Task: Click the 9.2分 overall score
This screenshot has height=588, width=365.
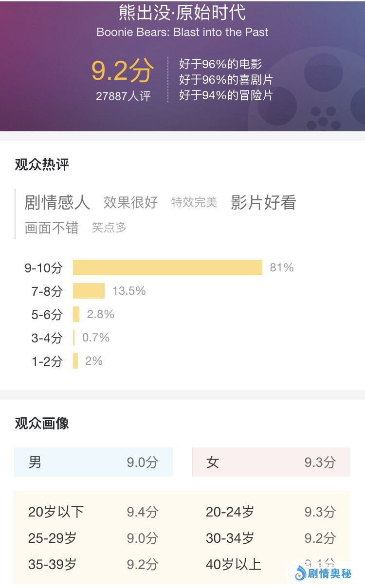Action: pyautogui.click(x=123, y=71)
